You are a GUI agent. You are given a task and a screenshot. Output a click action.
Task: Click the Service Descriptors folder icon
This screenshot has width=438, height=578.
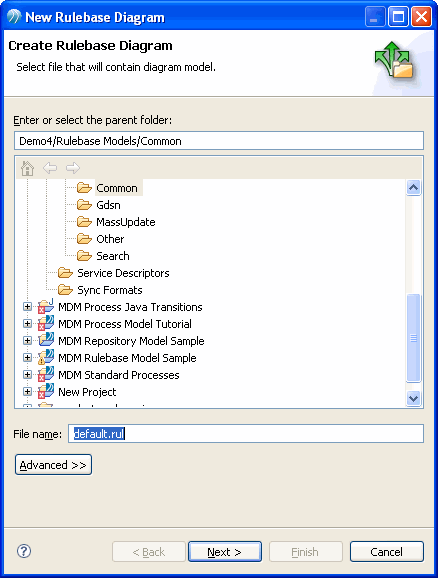(x=65, y=273)
